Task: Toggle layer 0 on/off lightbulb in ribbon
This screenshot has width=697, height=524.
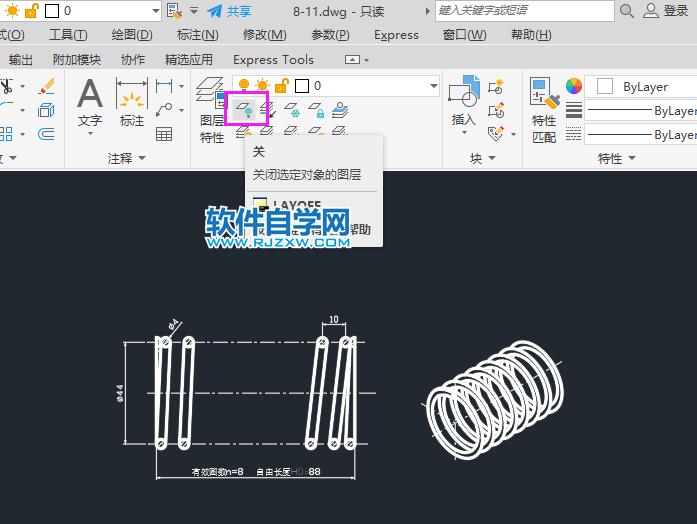Action: pyautogui.click(x=244, y=85)
